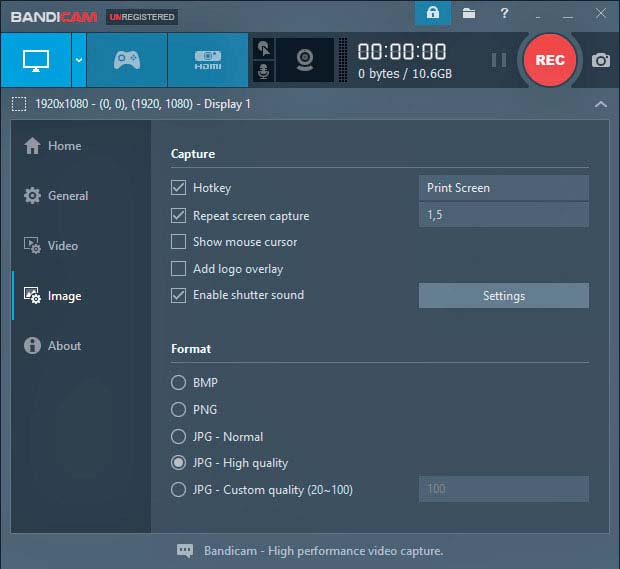
Task: Open output folder icon in title bar
Action: (x=469, y=13)
